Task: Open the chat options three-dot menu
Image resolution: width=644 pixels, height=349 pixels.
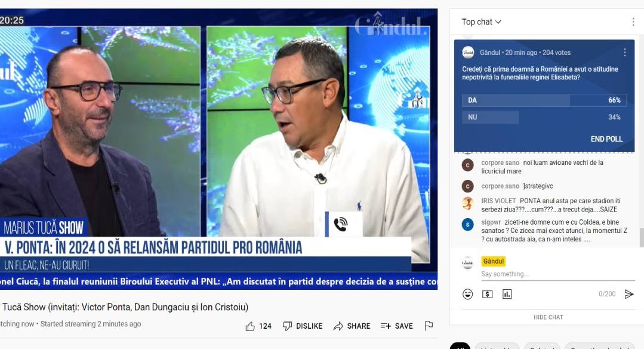Action: (x=633, y=22)
